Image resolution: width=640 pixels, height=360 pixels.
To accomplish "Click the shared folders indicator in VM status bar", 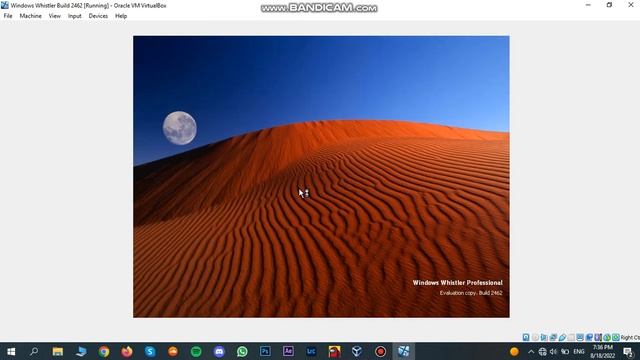I will 571,337.
